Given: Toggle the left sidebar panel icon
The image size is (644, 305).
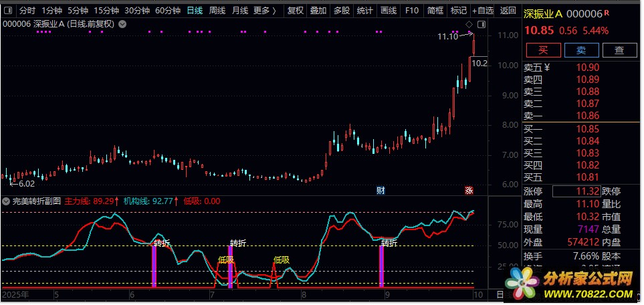Looking at the screenshot, I should pyautogui.click(x=8, y=11).
